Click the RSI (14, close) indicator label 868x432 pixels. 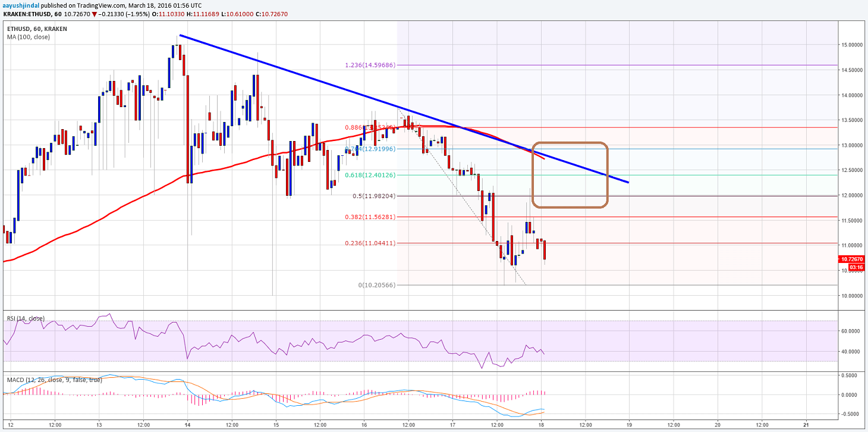coord(26,318)
